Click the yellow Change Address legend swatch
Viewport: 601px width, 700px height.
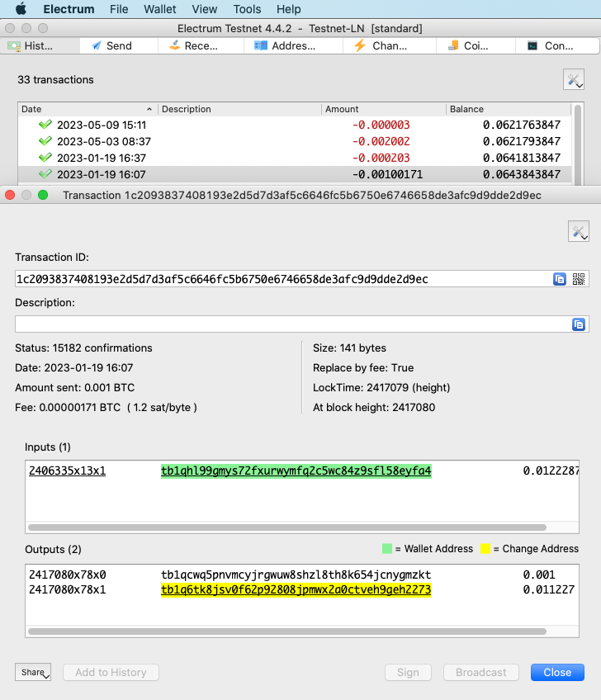(485, 549)
